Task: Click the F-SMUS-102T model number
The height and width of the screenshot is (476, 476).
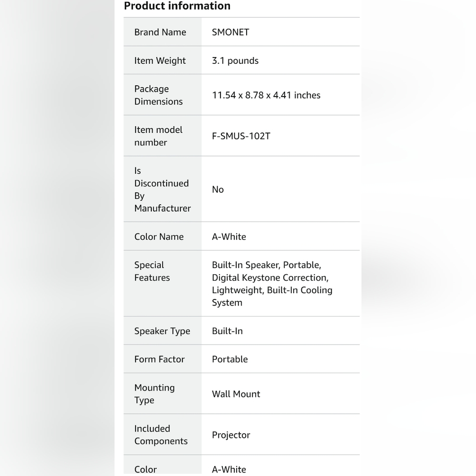Action: point(241,136)
